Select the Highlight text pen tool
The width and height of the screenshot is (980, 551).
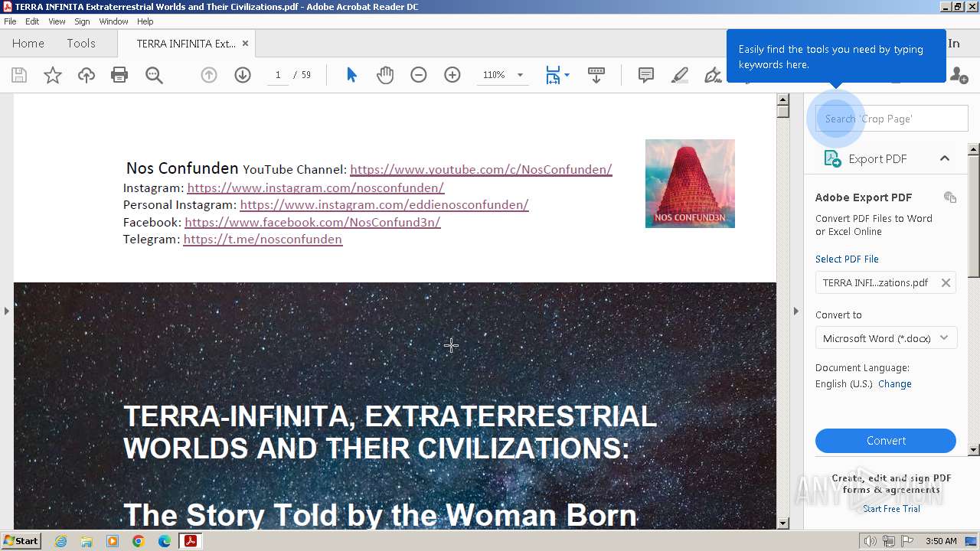coord(679,75)
